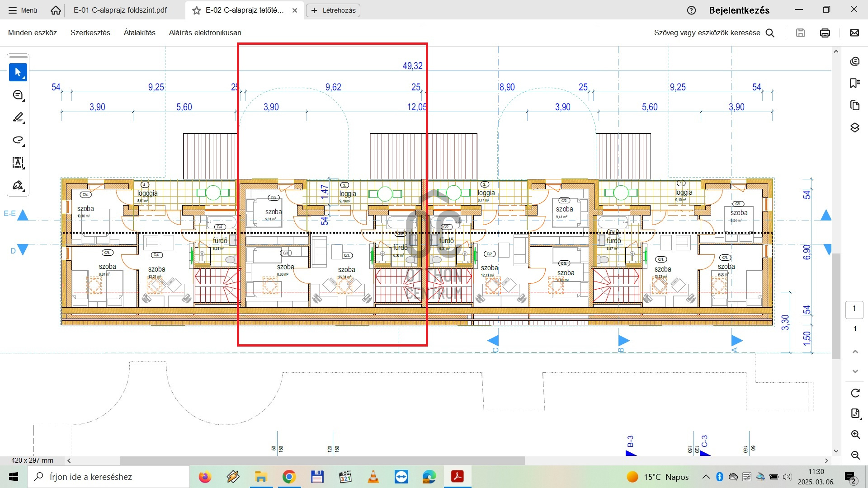Pick the add text box tool

click(x=18, y=163)
